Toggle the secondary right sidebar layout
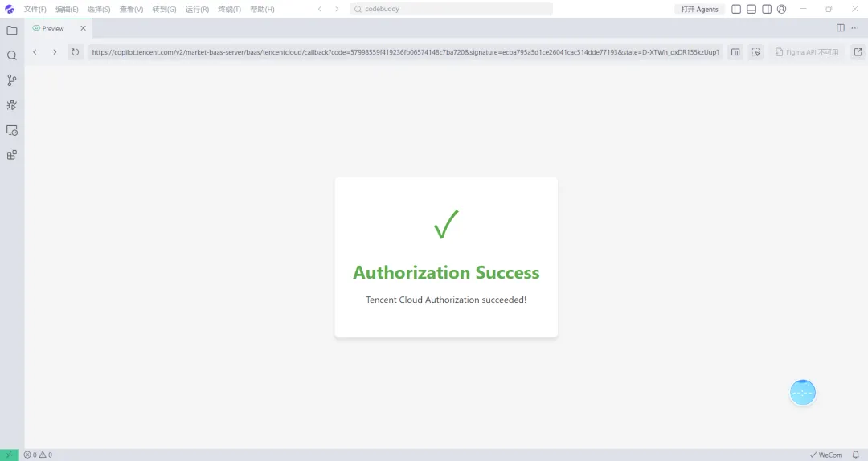 click(767, 9)
